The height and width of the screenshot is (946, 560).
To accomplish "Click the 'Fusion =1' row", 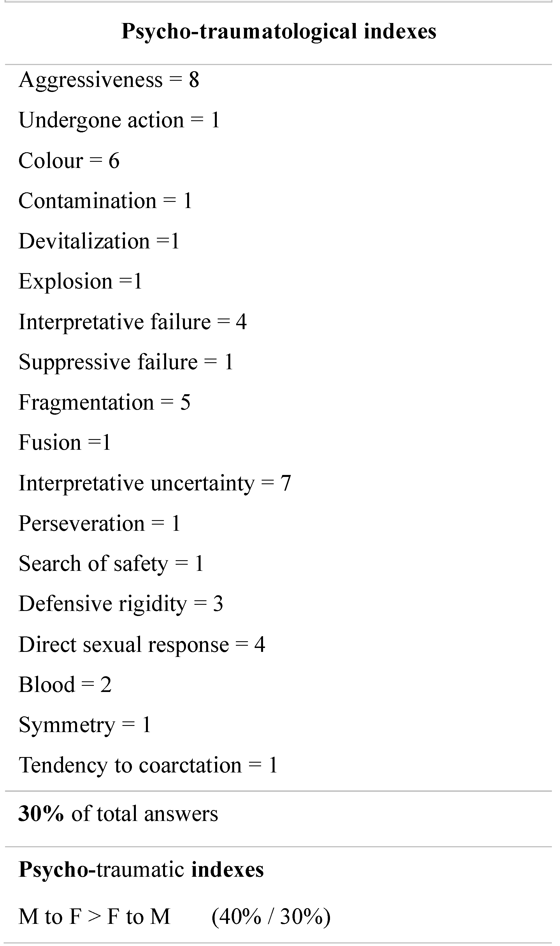I will click(x=64, y=442).
